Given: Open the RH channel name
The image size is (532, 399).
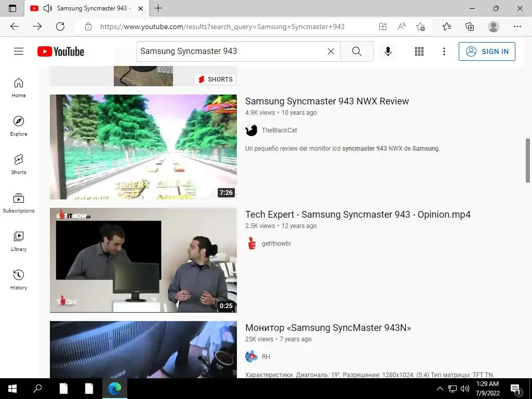Looking at the screenshot, I should click(265, 357).
